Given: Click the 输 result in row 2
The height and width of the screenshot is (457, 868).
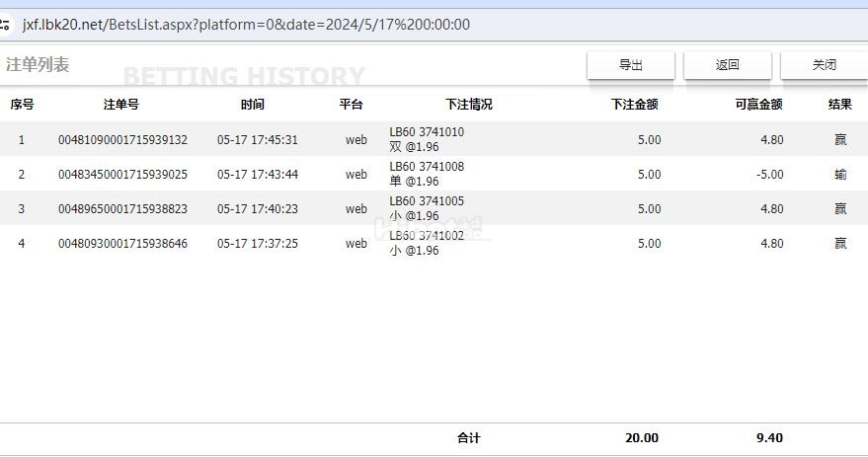Looking at the screenshot, I should pyautogui.click(x=840, y=175).
